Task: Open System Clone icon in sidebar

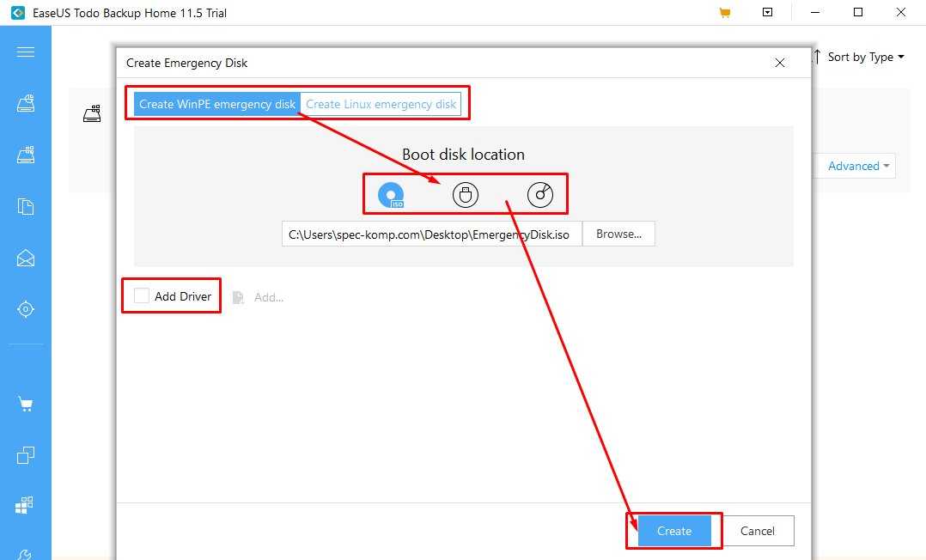Action: click(x=26, y=506)
